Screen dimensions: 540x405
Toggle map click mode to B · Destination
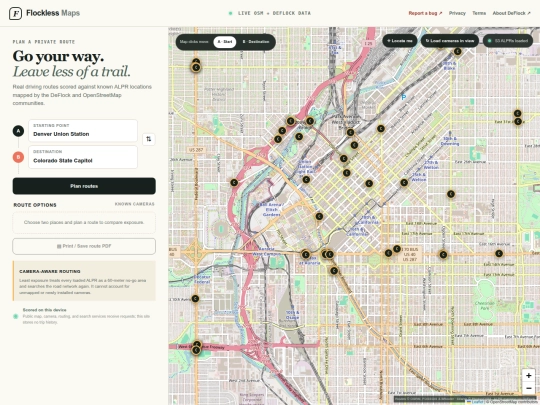point(256,42)
